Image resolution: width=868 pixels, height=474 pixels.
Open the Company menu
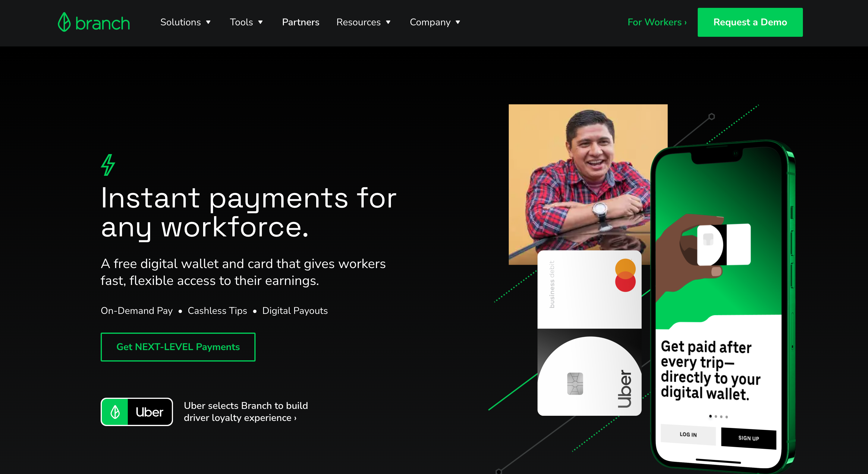point(435,22)
